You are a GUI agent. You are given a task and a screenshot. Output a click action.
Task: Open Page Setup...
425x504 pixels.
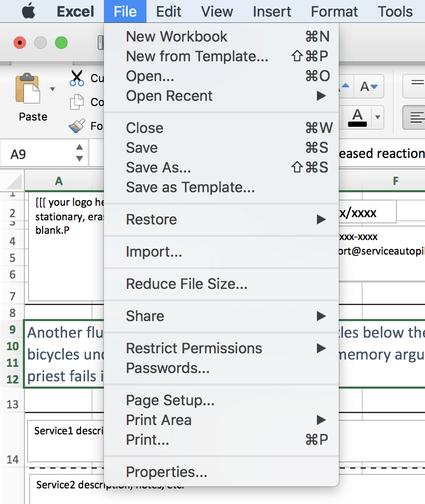[221, 400]
